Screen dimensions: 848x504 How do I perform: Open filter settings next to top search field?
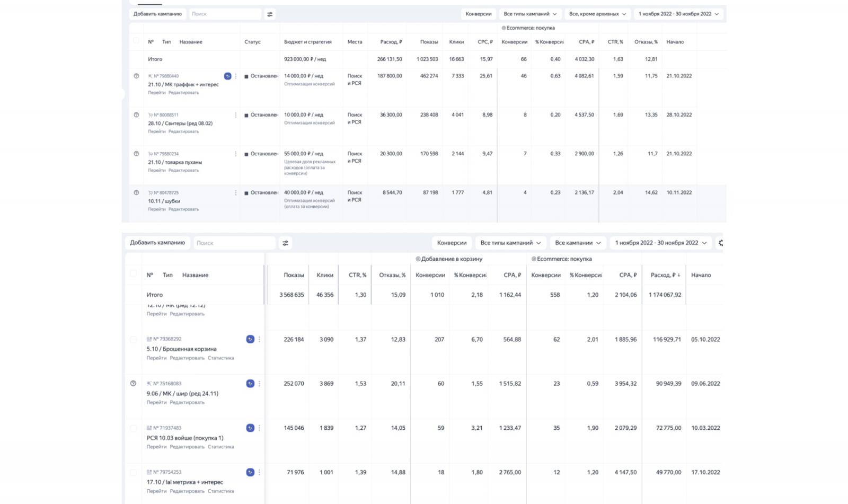[270, 14]
